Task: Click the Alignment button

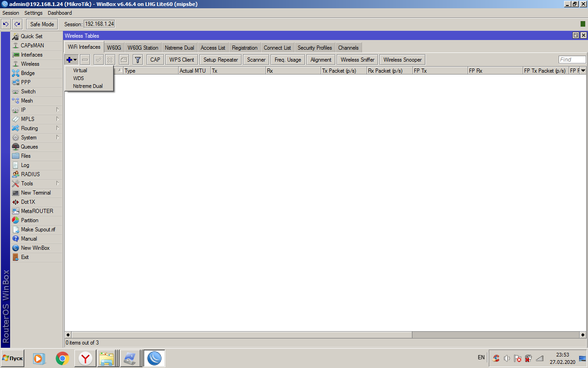Action: click(321, 60)
